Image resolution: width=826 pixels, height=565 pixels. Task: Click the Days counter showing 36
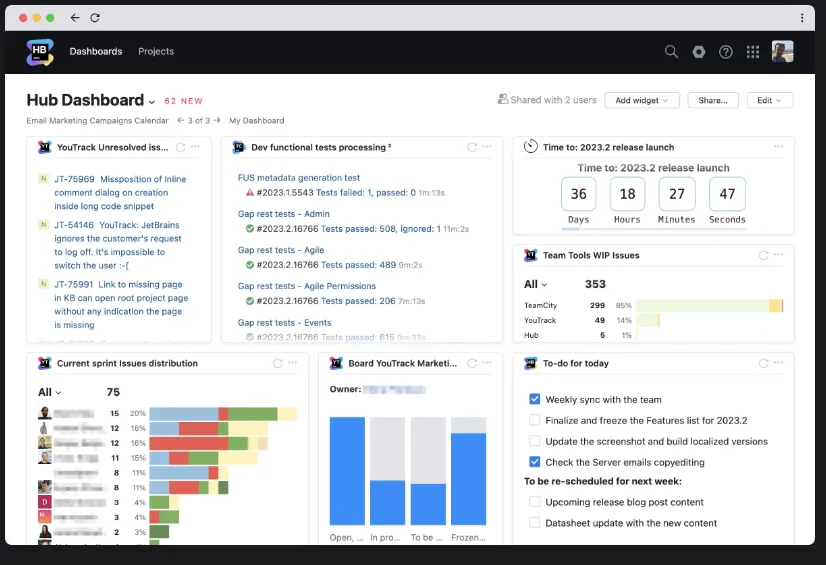pyautogui.click(x=578, y=194)
